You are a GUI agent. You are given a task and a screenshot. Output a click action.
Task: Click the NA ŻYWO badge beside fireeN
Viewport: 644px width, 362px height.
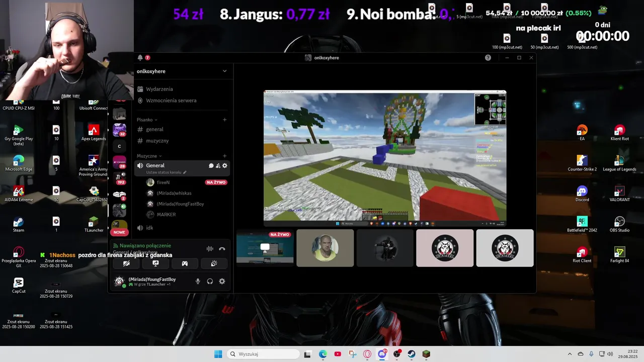point(216,182)
